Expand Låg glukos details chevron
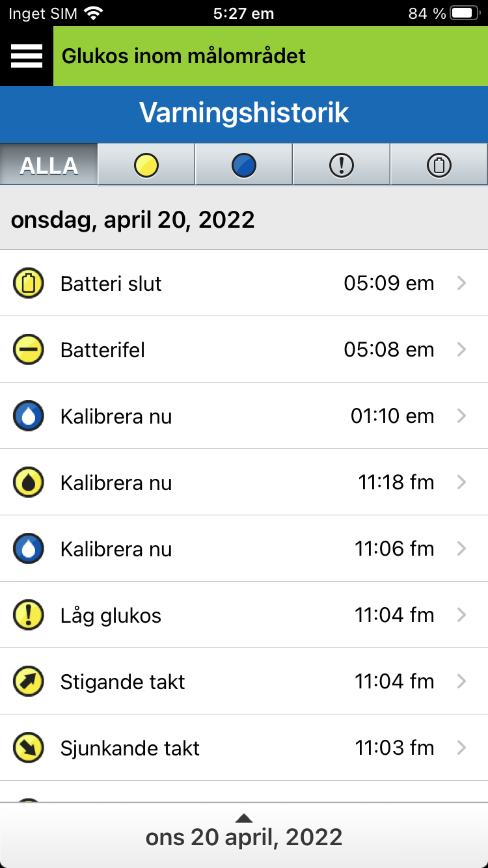This screenshot has height=868, width=488. 461,616
